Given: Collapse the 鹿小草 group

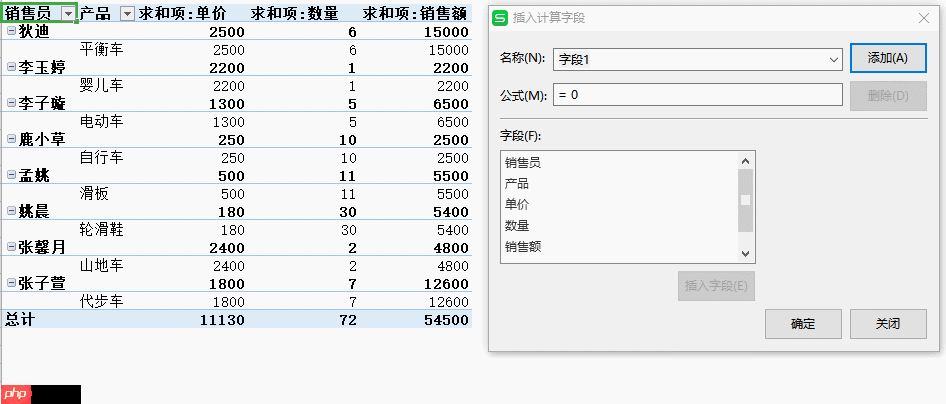Looking at the screenshot, I should pyautogui.click(x=11, y=139).
